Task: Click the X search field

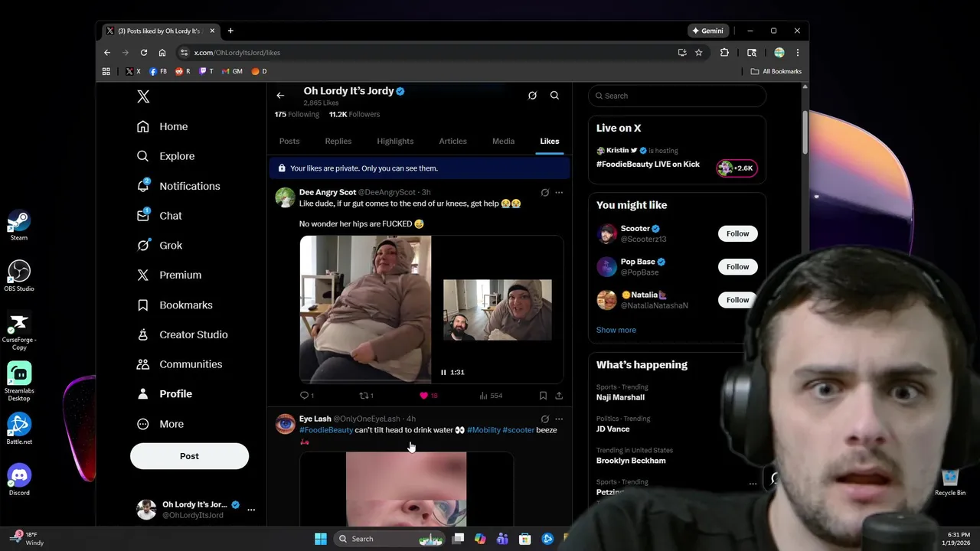Action: [678, 96]
